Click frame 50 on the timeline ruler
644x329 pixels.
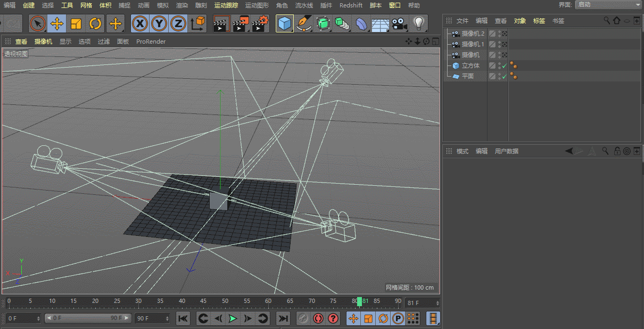pos(225,302)
